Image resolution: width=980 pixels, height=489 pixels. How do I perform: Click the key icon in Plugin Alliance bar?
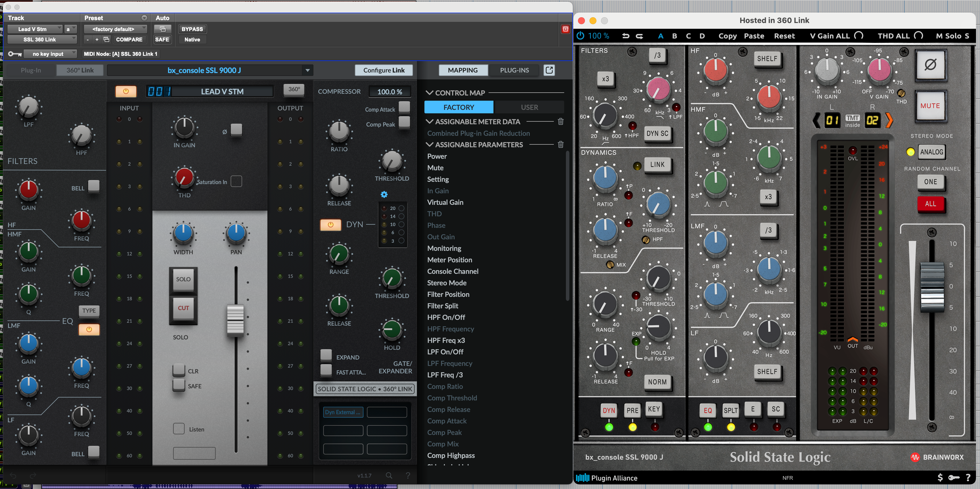(x=954, y=477)
